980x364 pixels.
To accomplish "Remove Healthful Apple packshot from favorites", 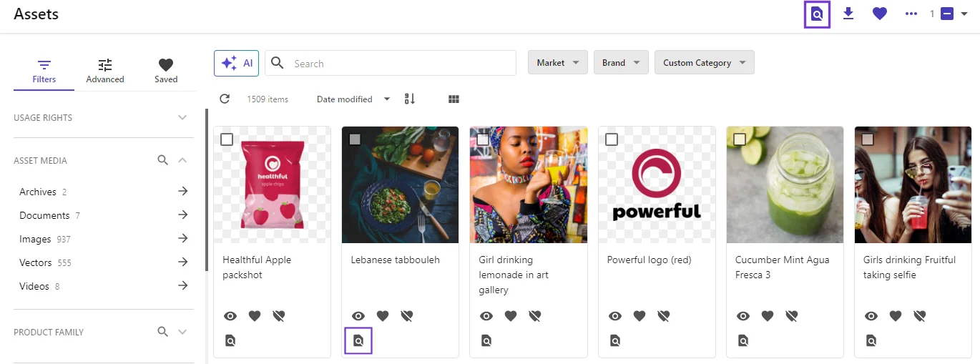I will tap(279, 315).
